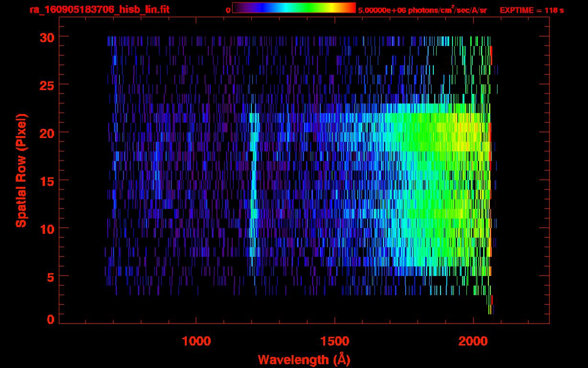Click the rainbow color scale bar
This screenshot has width=588, height=368.
point(294,8)
